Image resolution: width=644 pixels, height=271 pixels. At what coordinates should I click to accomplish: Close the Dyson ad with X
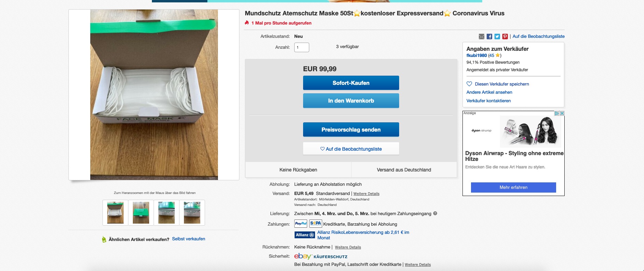[x=562, y=113]
